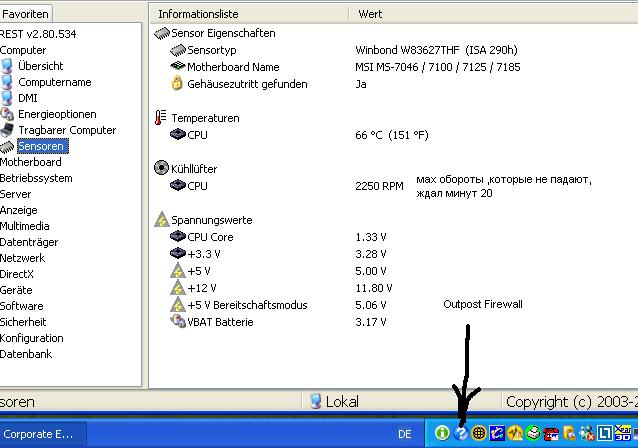Screen dimensions: 638x448
Task: Click the yellow warning-sign tray icon
Action: [515, 433]
